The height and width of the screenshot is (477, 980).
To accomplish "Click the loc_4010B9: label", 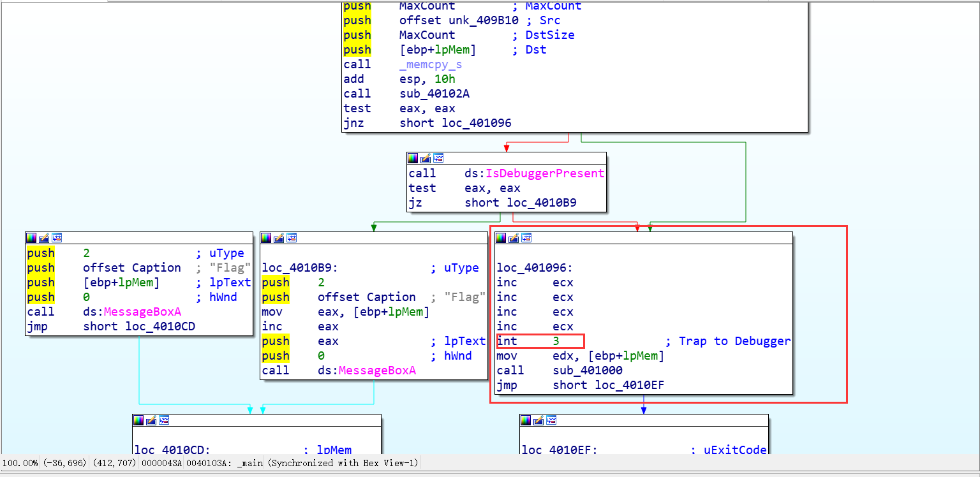I will [300, 268].
